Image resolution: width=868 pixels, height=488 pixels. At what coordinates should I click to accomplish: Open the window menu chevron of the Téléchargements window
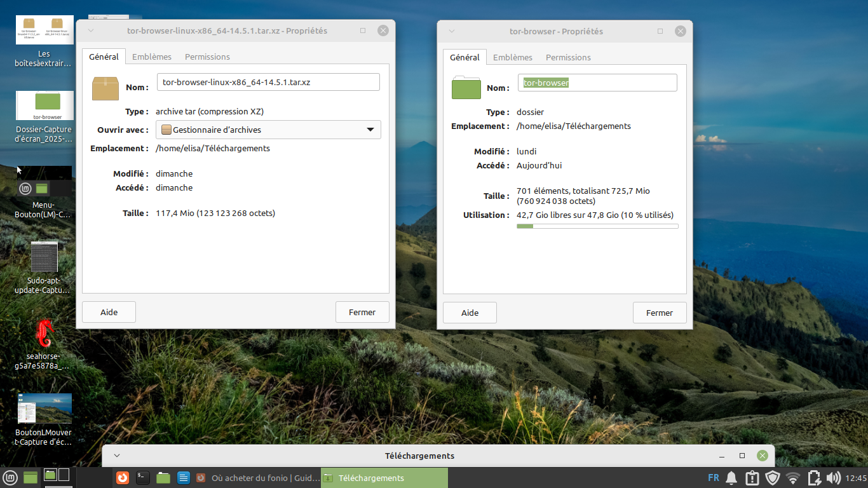click(x=116, y=456)
